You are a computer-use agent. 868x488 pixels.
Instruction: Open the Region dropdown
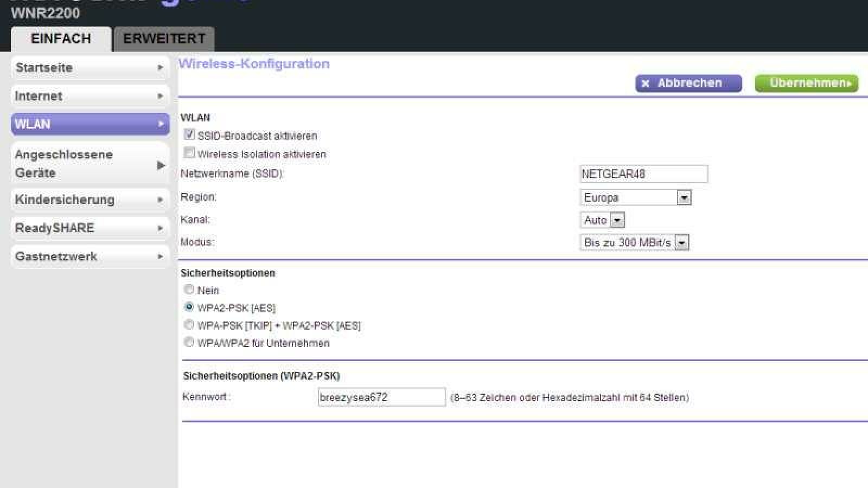point(685,197)
